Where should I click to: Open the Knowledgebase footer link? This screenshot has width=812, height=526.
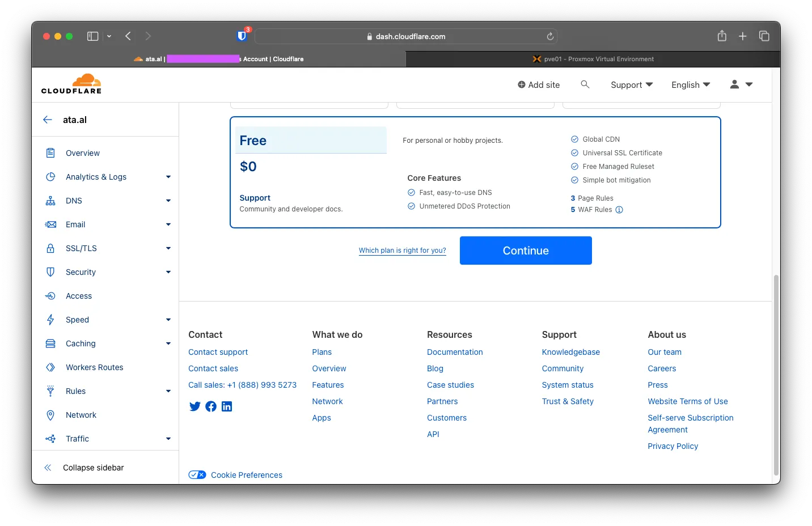point(571,352)
